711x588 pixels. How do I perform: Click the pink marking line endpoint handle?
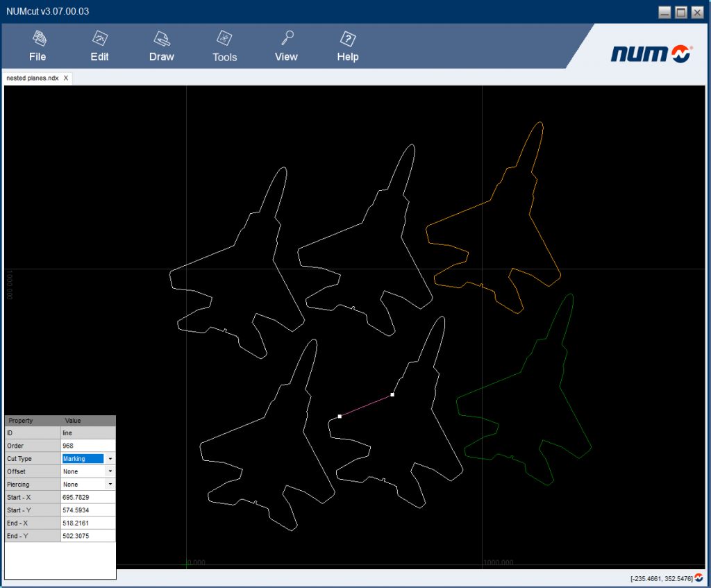pyautogui.click(x=392, y=394)
